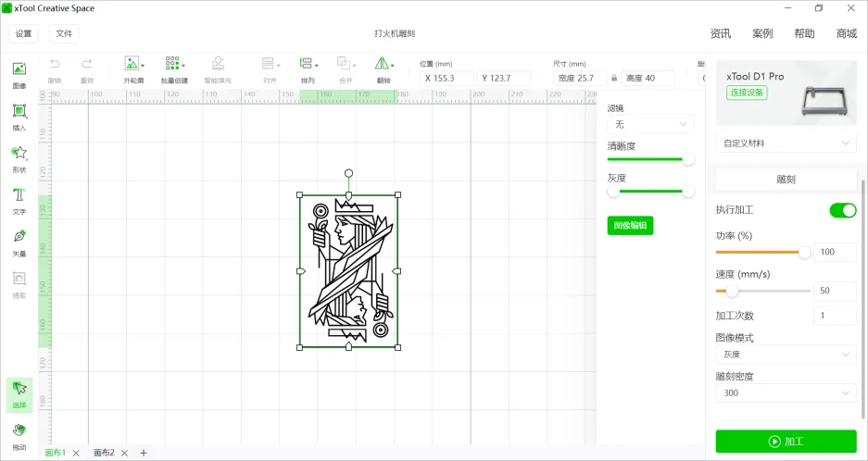Expand the 外轮廓 dropdown arrow
This screenshot has width=868, height=461.
click(143, 66)
